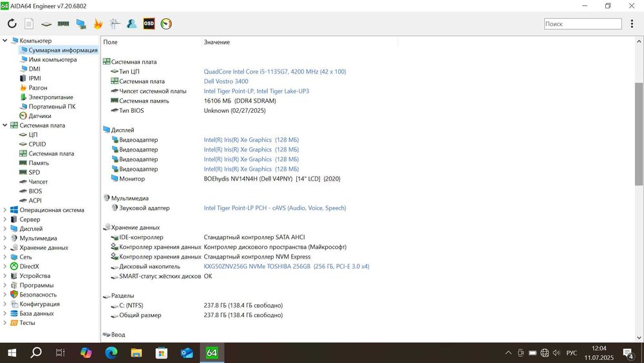644x363 pixels.
Task: Open the volume icon in system tray
Action: pos(556,353)
